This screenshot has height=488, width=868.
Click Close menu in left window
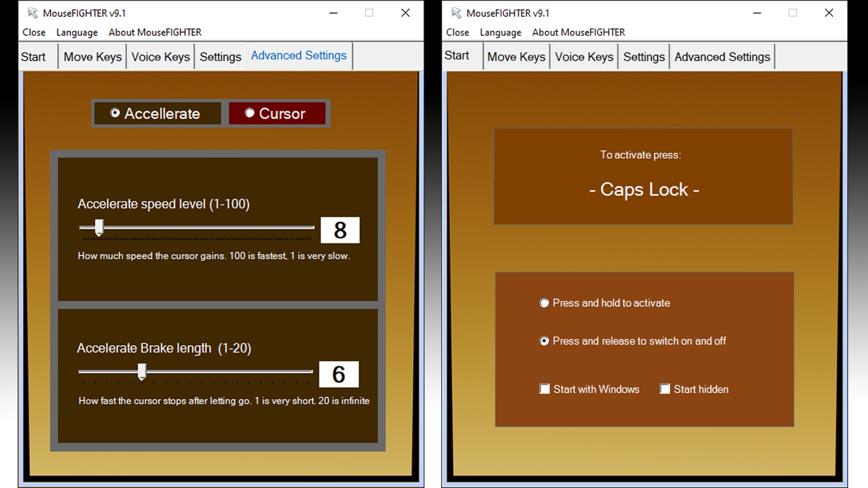tap(34, 33)
